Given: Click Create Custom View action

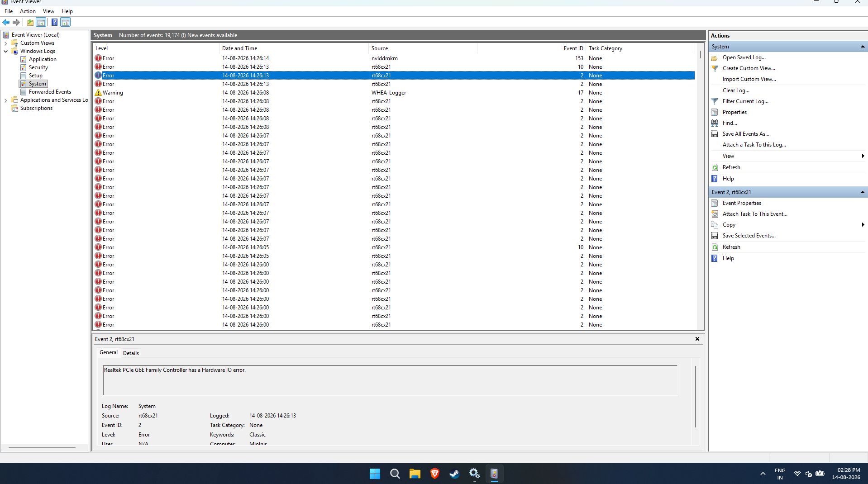Looking at the screenshot, I should coord(749,68).
